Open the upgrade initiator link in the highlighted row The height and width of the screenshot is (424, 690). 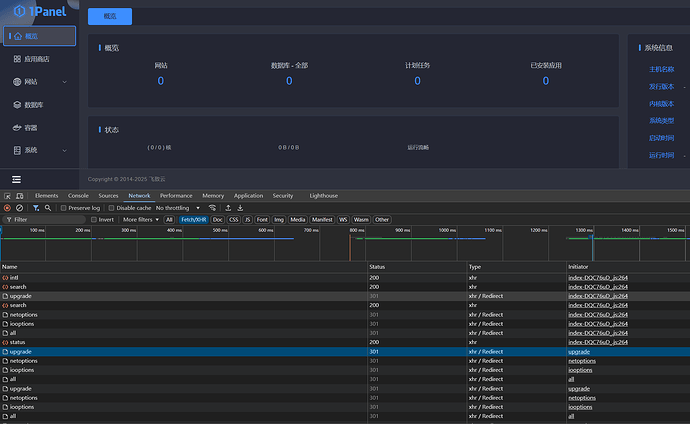point(579,352)
